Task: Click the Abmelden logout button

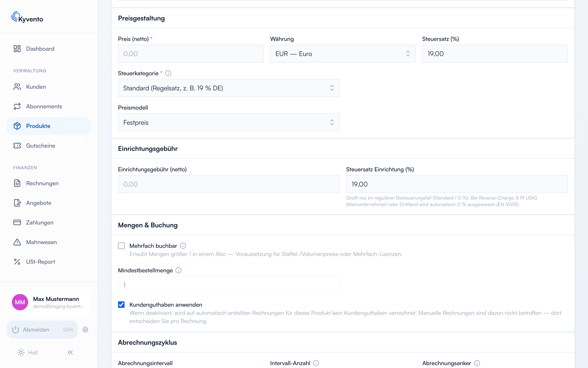Action: tap(42, 330)
